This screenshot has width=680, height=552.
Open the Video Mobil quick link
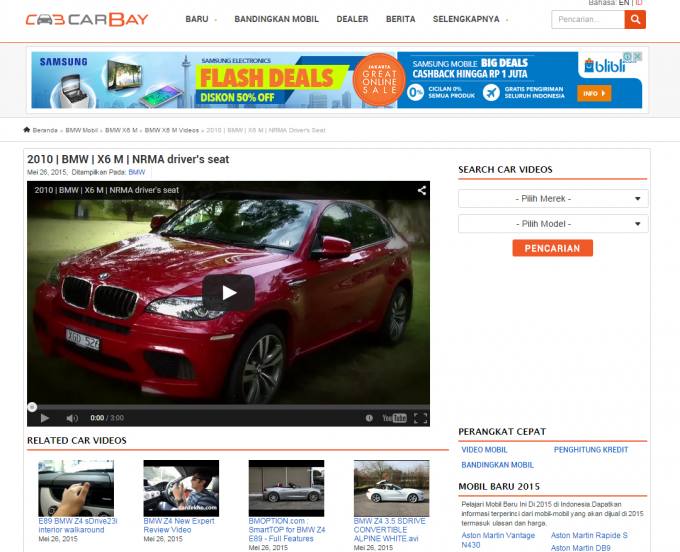[x=484, y=450]
